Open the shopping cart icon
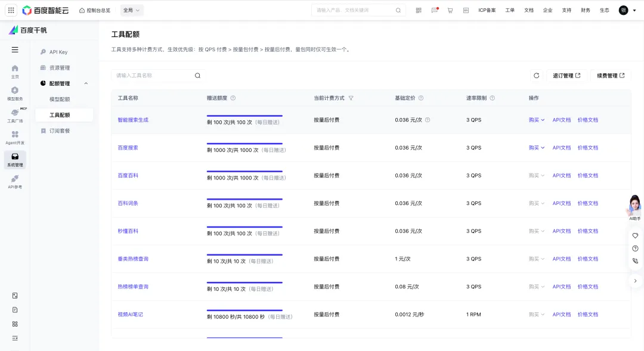The image size is (644, 351). click(450, 10)
